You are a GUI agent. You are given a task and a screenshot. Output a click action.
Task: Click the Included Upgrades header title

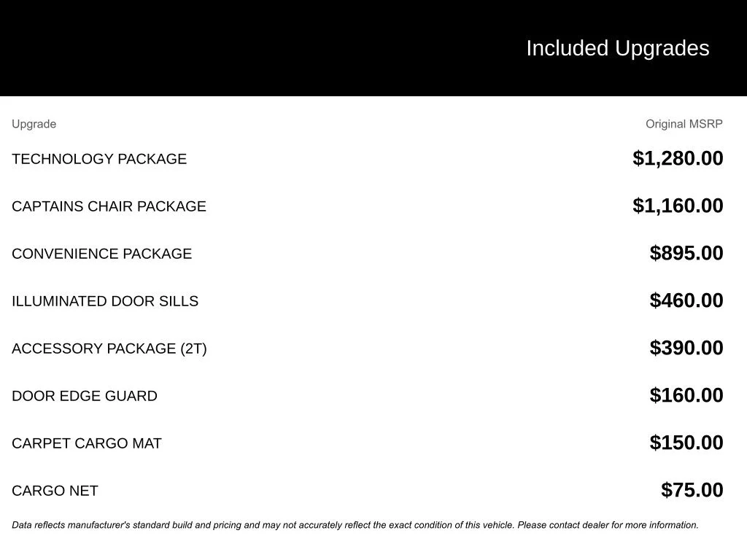[x=617, y=49]
